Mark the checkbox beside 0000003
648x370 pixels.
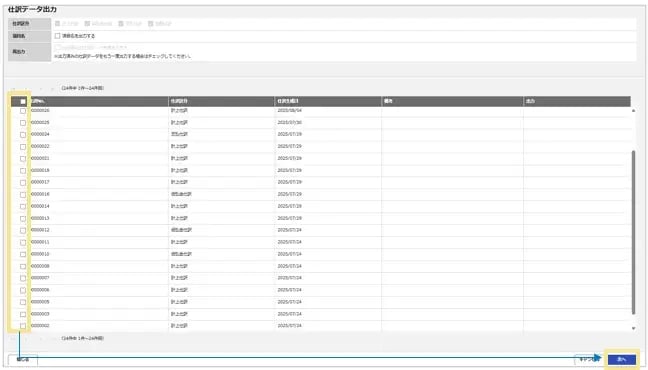(23, 314)
